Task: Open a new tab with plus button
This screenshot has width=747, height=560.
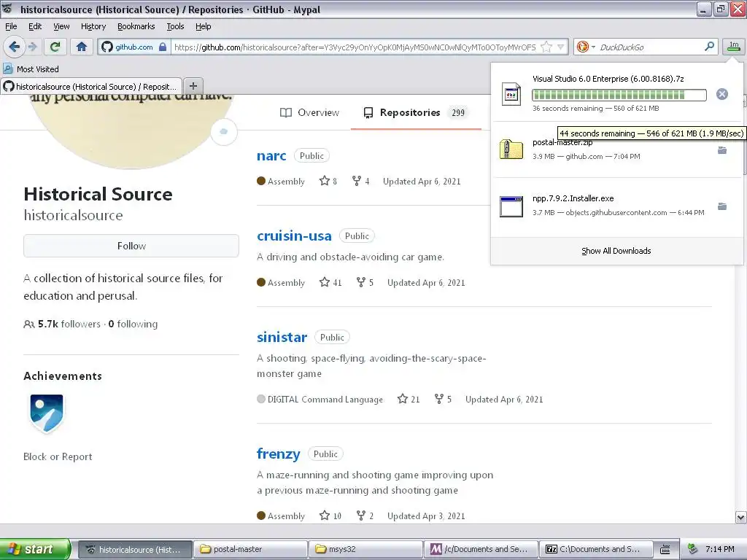Action: coord(193,86)
